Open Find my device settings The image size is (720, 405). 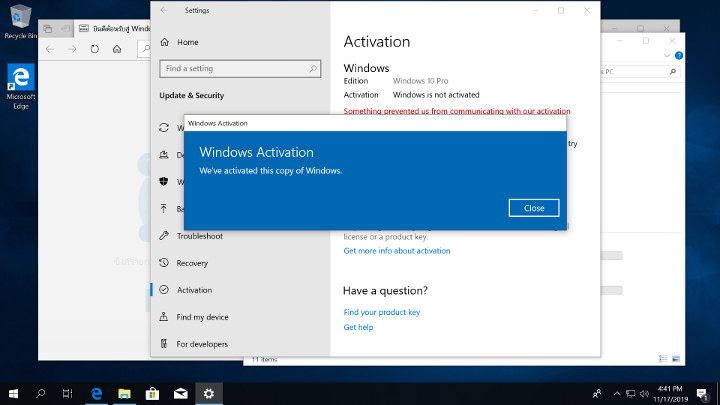click(202, 317)
